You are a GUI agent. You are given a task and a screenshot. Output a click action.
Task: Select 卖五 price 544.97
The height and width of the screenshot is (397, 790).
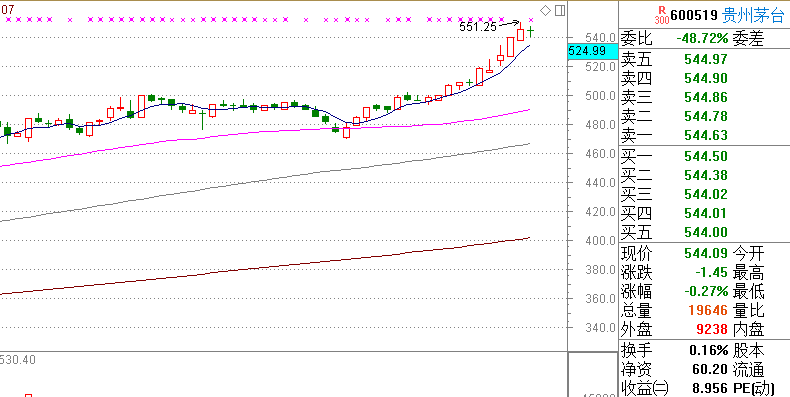(706, 59)
